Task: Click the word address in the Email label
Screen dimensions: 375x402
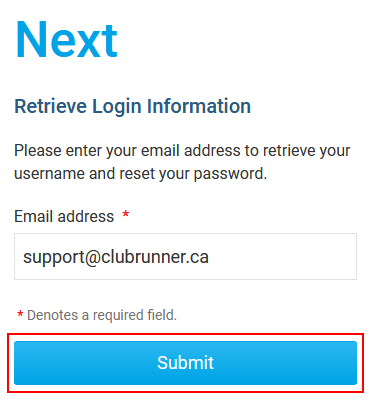Action: point(86,217)
